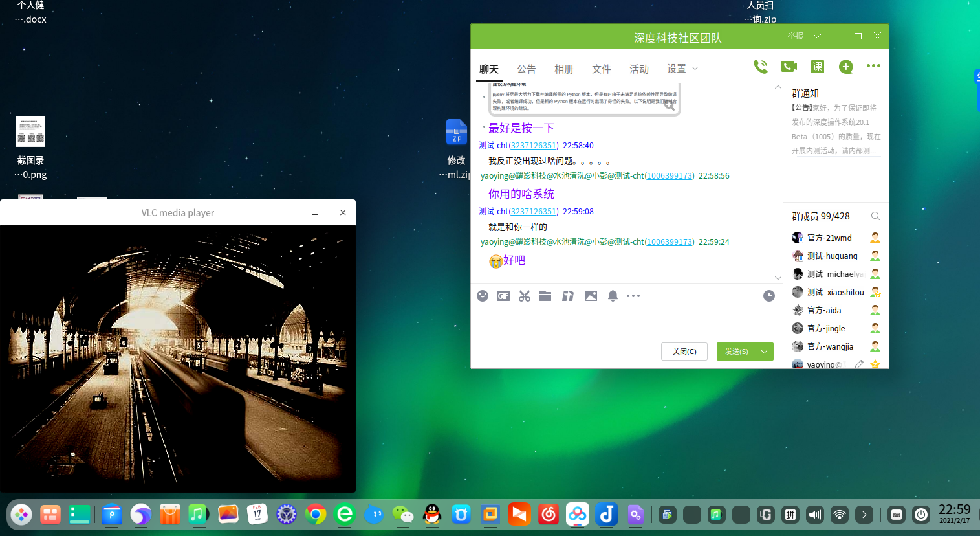Click the chat scroll up arrow
The height and width of the screenshot is (536, 980).
778,86
